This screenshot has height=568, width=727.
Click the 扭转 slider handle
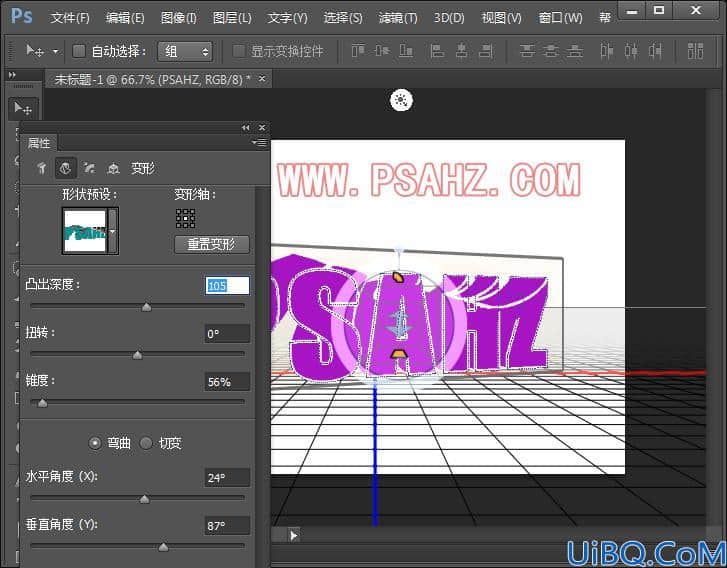tap(137, 355)
